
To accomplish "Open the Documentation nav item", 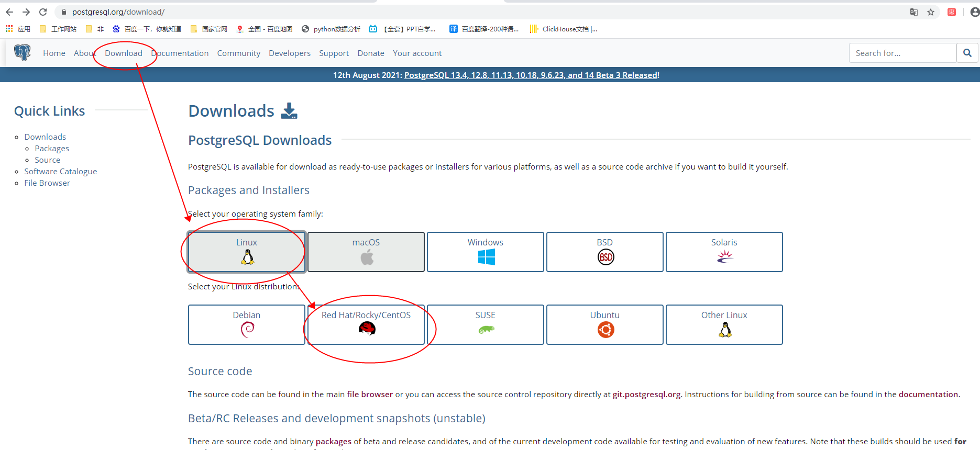I will coord(180,53).
